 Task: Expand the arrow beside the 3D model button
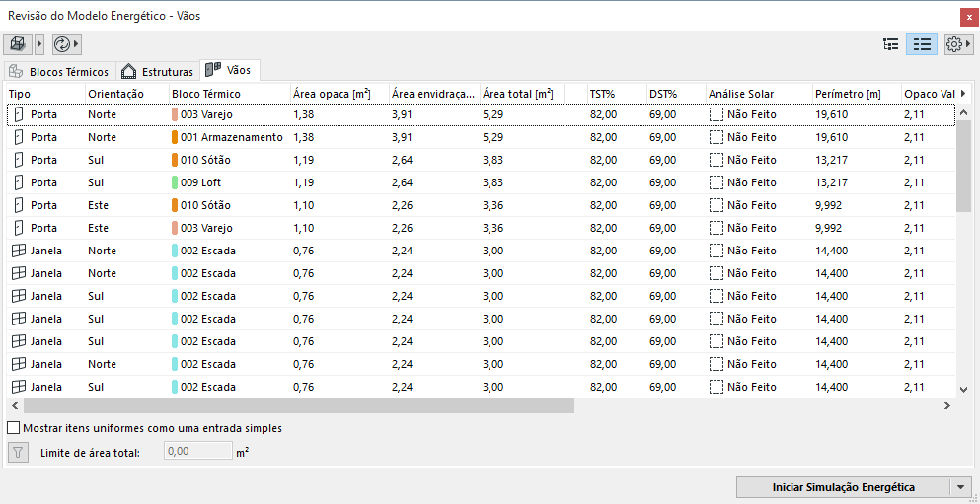(39, 44)
